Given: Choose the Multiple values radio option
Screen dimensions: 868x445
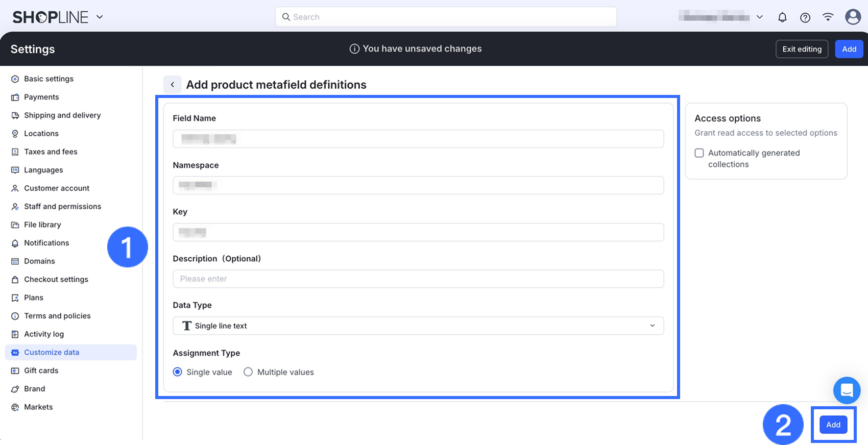Looking at the screenshot, I should 248,372.
